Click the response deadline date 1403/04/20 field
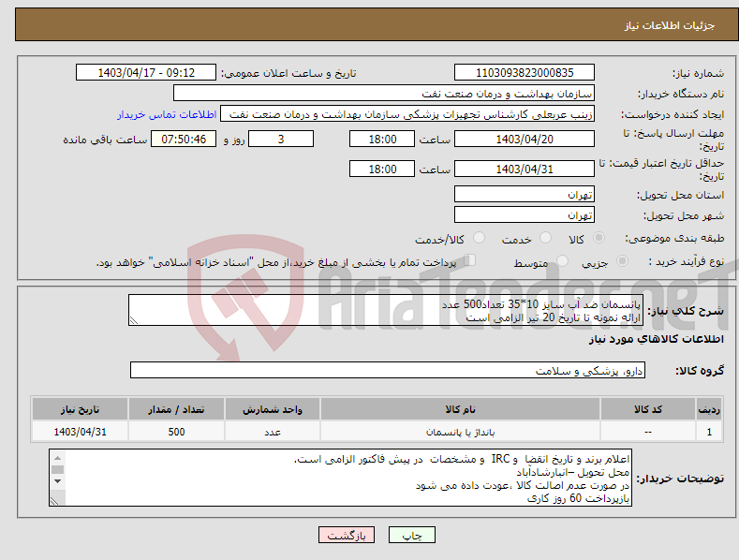The width and height of the screenshot is (739, 560). click(525, 139)
